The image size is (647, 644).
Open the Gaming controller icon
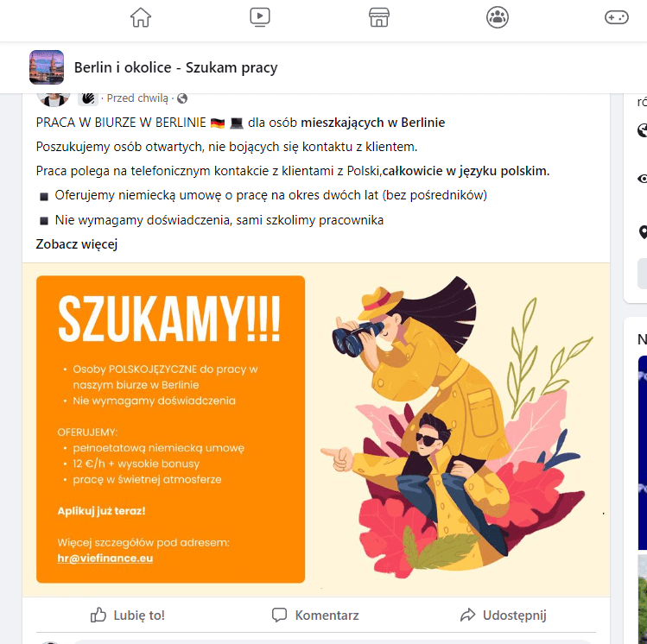pyautogui.click(x=617, y=17)
